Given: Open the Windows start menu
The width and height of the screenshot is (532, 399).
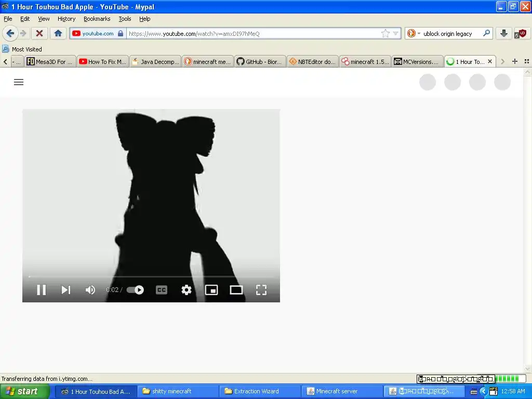Looking at the screenshot, I should click(24, 391).
